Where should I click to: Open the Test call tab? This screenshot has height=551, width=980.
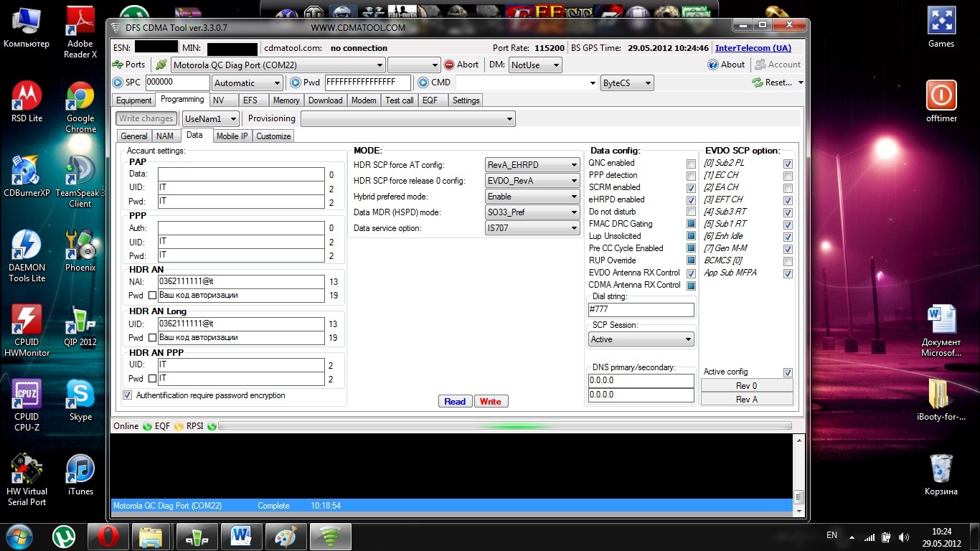399,100
